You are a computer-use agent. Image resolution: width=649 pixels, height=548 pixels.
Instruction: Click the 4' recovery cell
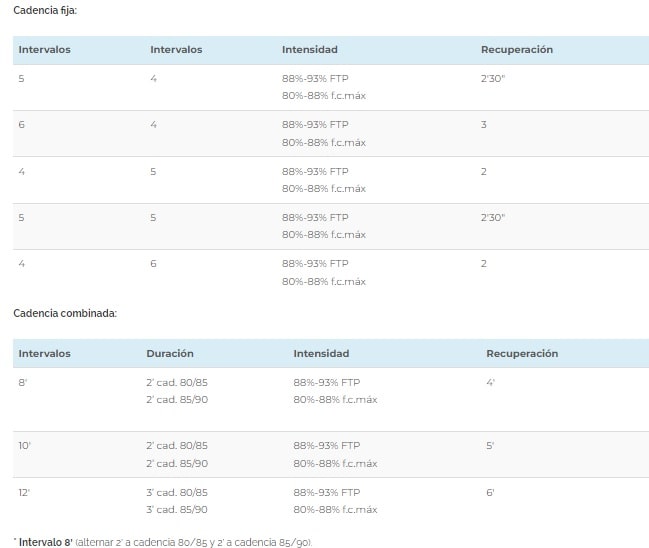point(490,382)
